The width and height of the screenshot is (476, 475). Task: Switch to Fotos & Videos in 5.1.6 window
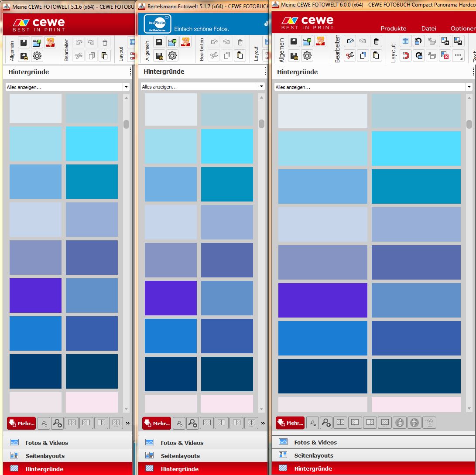(67, 443)
